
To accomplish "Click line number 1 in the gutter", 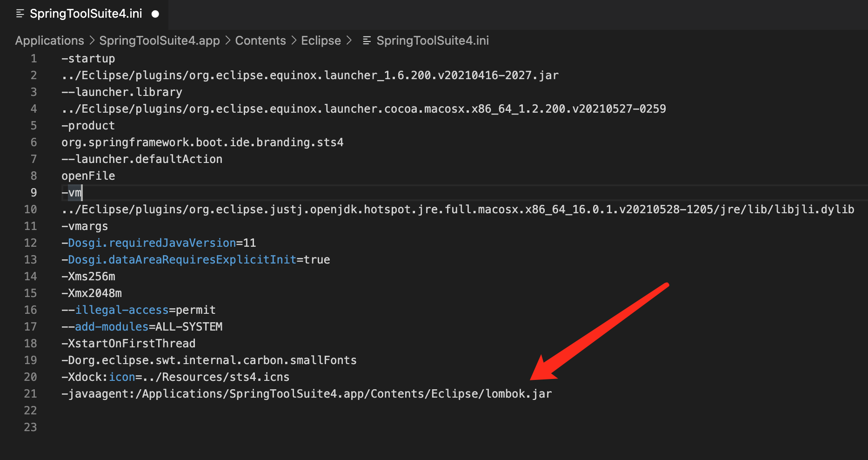I will [x=33, y=59].
